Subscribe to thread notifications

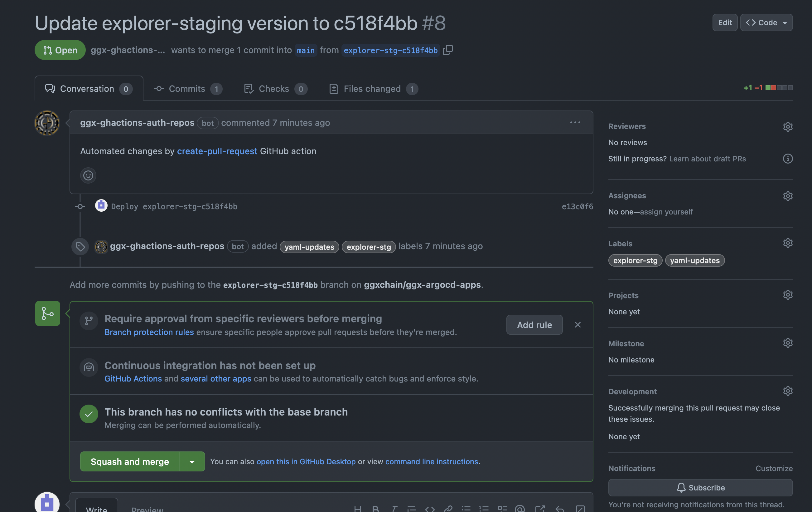(x=700, y=488)
